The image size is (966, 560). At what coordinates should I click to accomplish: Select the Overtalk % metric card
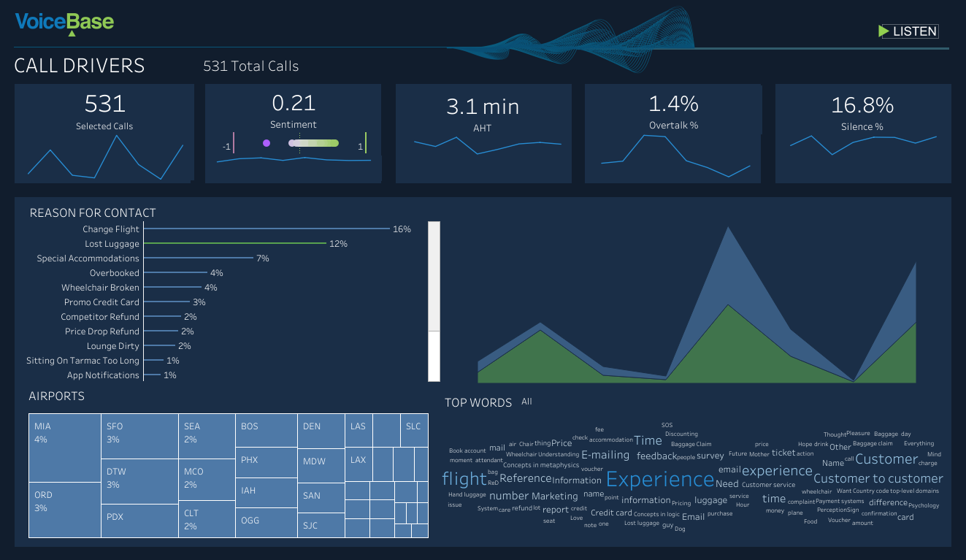point(672,133)
